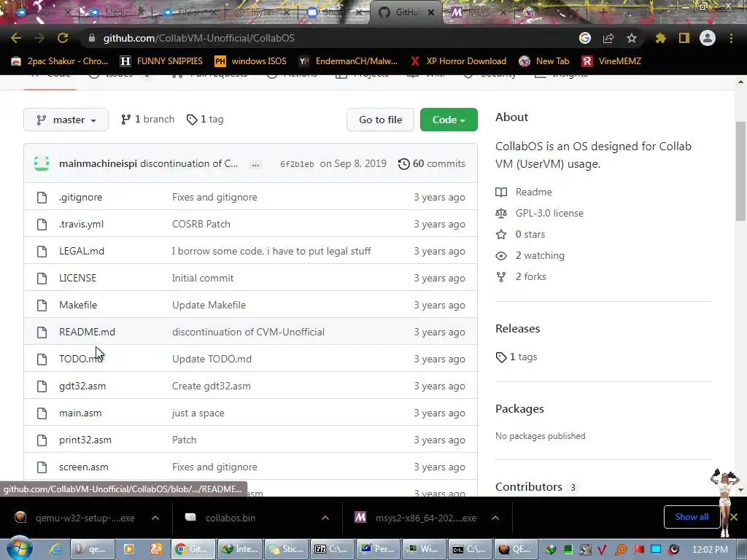Launch Internet Explorer from the taskbar

[55, 549]
